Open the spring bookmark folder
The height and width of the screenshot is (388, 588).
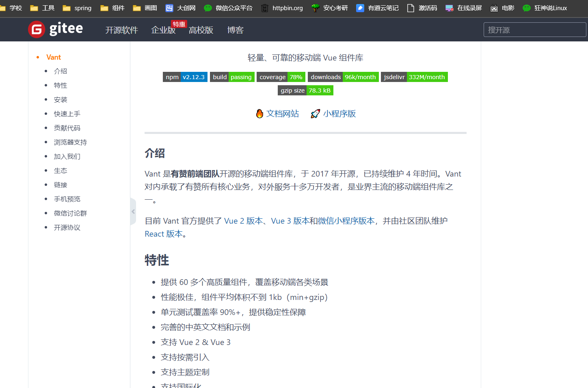tap(77, 8)
